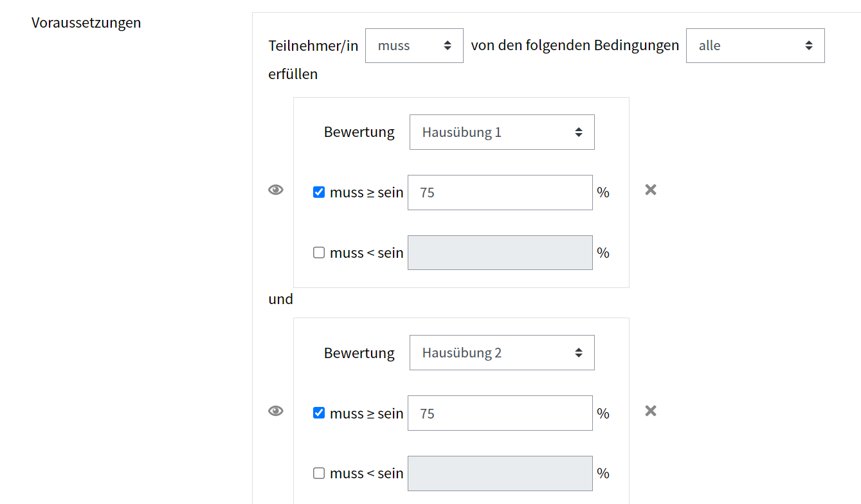This screenshot has width=861, height=504.
Task: Click the 75 percent field for Hausübung 2
Action: tap(500, 413)
